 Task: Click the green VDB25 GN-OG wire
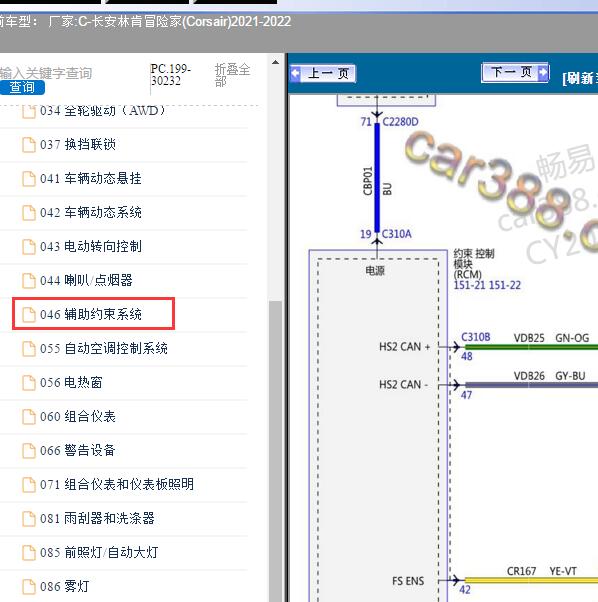click(531, 347)
